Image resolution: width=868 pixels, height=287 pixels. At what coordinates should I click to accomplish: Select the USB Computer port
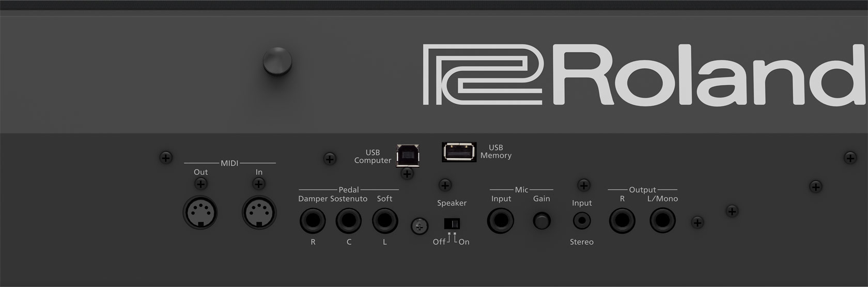tap(408, 154)
